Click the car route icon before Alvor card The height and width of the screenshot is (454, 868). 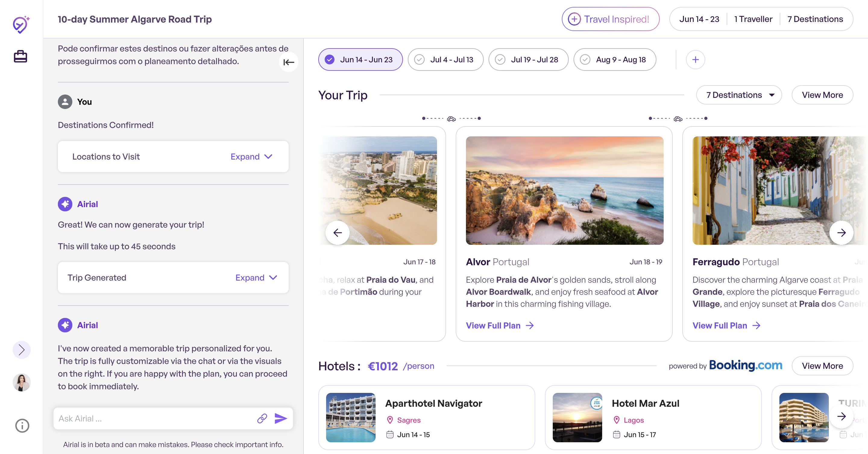pyautogui.click(x=451, y=118)
